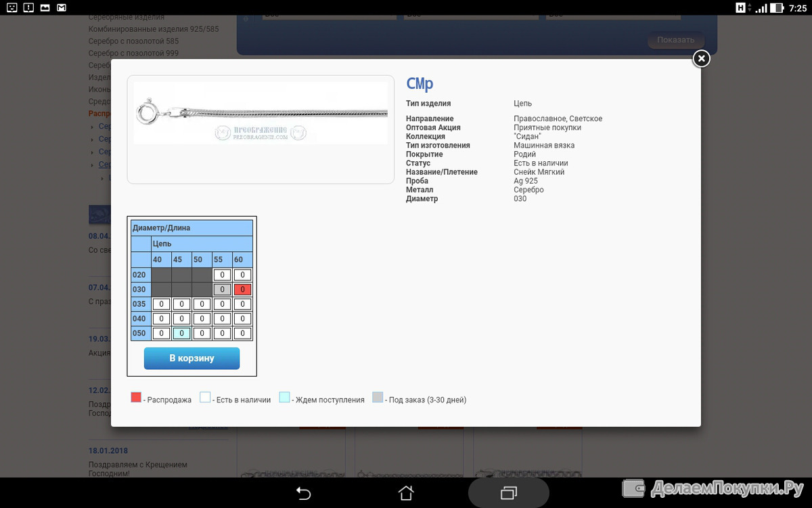This screenshot has width=812, height=508.
Task: Click the 050 diameter row label
Action: (139, 333)
